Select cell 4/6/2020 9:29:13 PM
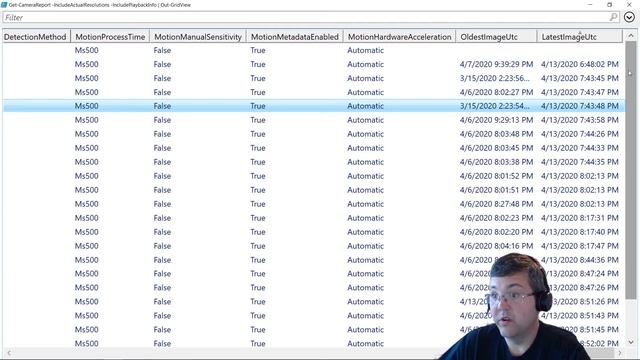Image resolution: width=640 pixels, height=360 pixels. click(496, 120)
